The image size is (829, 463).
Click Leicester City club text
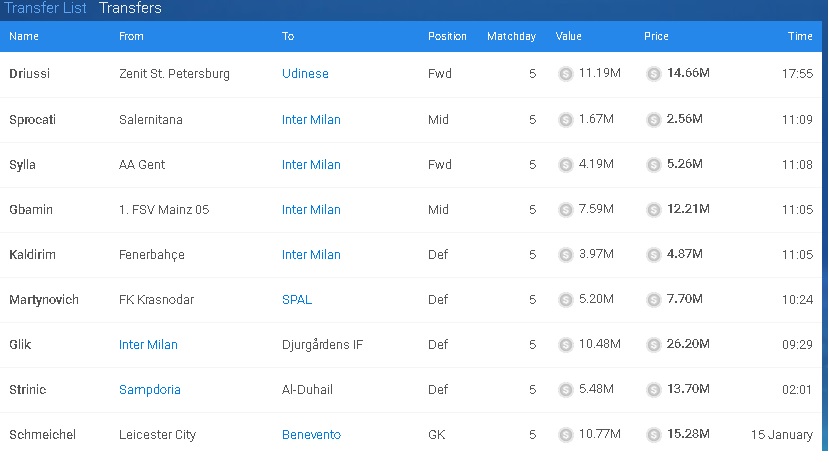(158, 434)
